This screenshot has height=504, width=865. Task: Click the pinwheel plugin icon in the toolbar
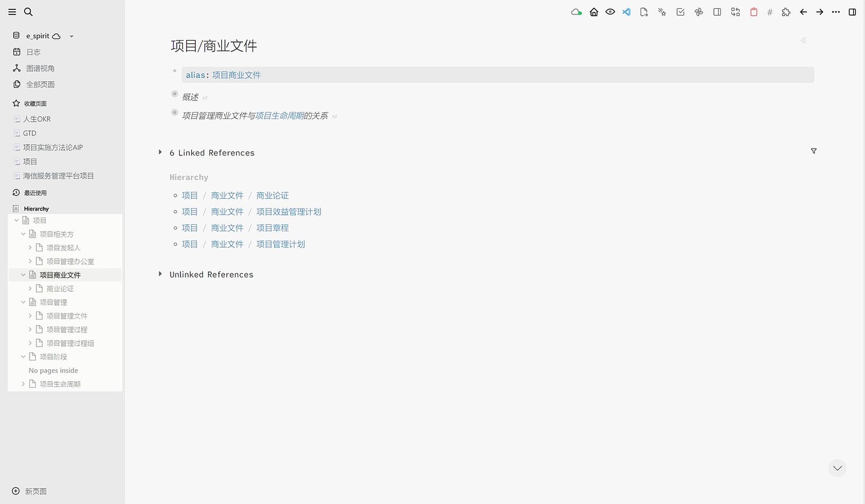(x=699, y=11)
